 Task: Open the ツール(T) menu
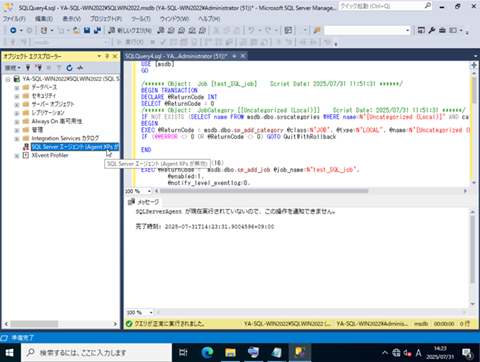(x=141, y=19)
